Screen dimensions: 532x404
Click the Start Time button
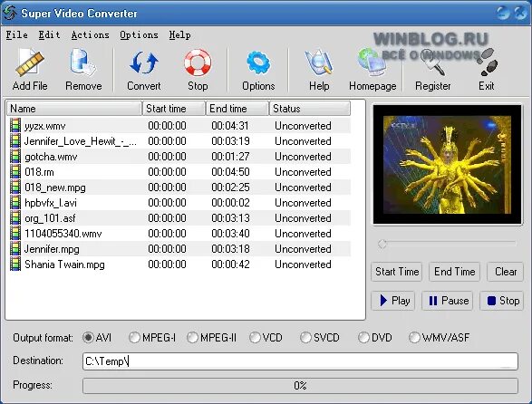point(397,272)
